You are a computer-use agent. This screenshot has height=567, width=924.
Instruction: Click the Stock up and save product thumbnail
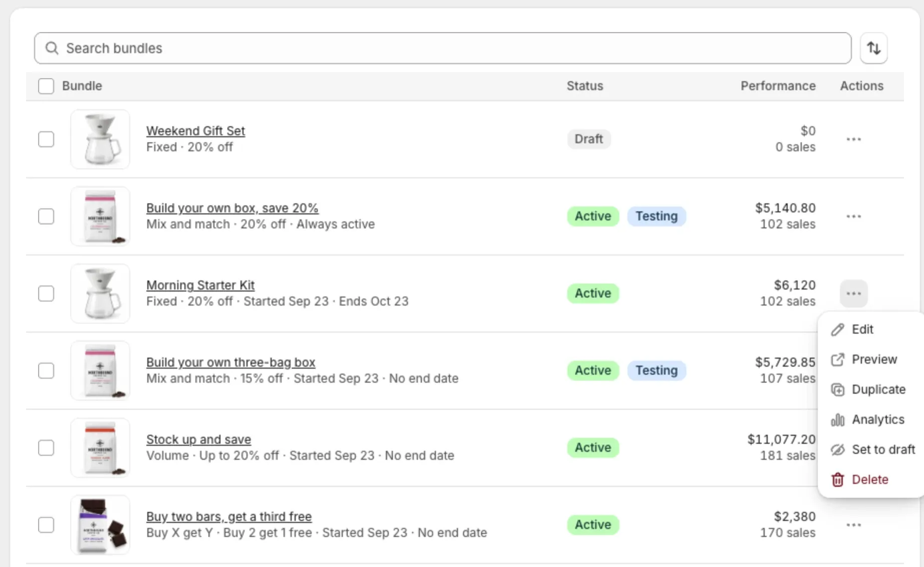[100, 448]
